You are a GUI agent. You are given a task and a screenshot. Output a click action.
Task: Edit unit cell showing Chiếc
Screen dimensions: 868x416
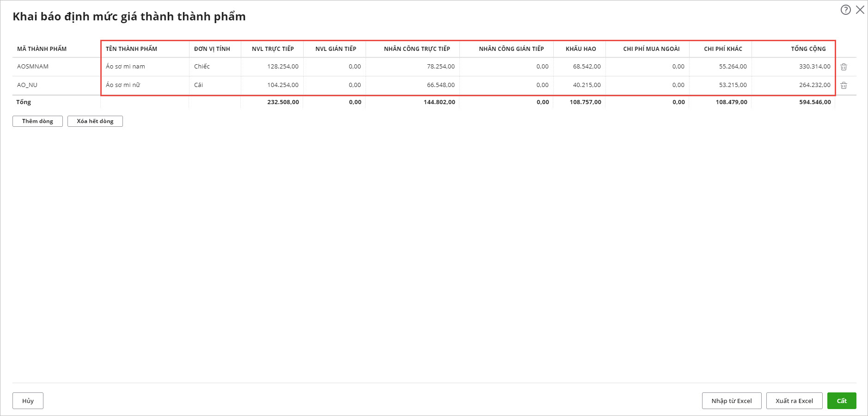tap(202, 67)
